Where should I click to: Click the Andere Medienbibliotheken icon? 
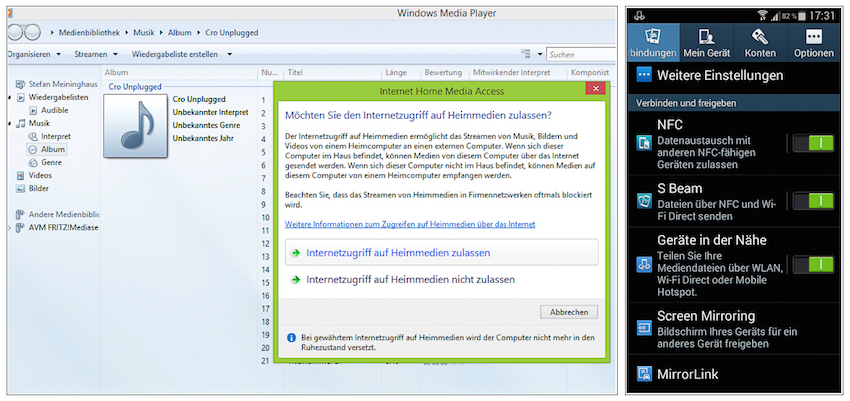pos(21,215)
